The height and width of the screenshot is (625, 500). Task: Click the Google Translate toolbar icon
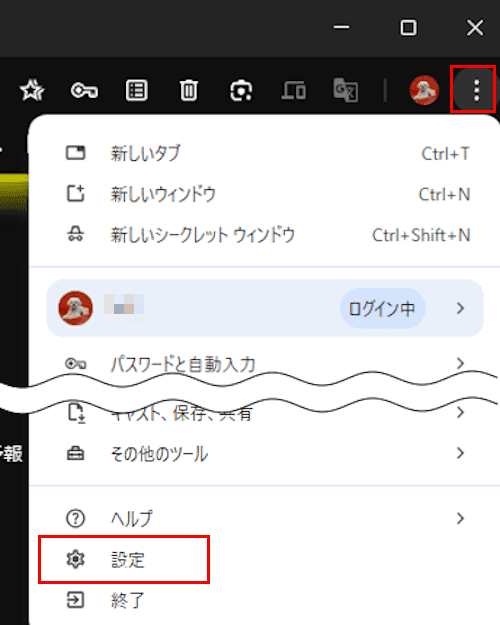345,90
